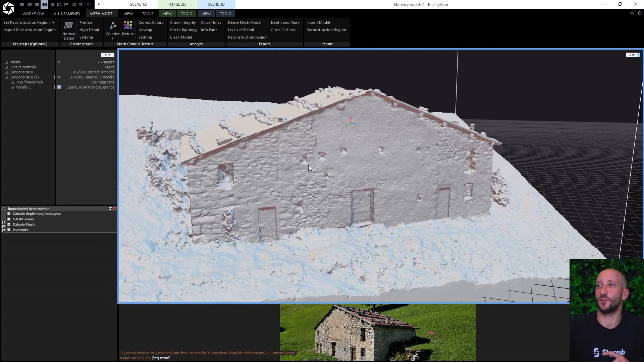Click the help question mark icon

click(x=640, y=13)
